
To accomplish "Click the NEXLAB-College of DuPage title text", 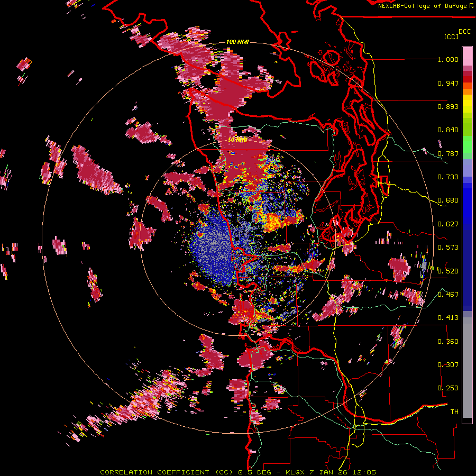I will 425,6.
